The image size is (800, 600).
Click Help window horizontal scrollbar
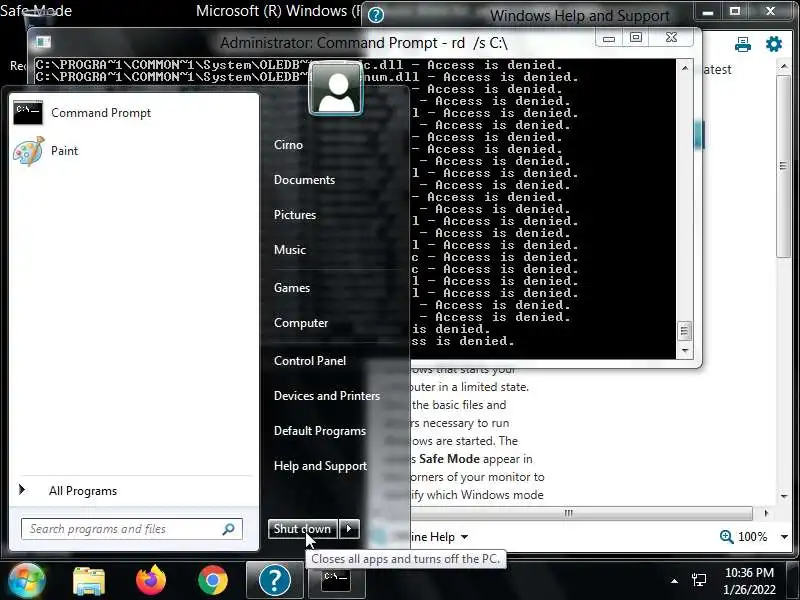568,513
